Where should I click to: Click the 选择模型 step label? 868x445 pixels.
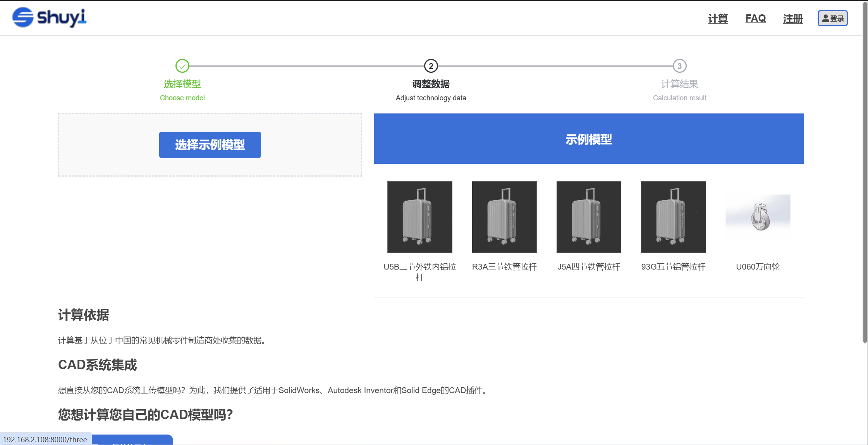coord(182,84)
